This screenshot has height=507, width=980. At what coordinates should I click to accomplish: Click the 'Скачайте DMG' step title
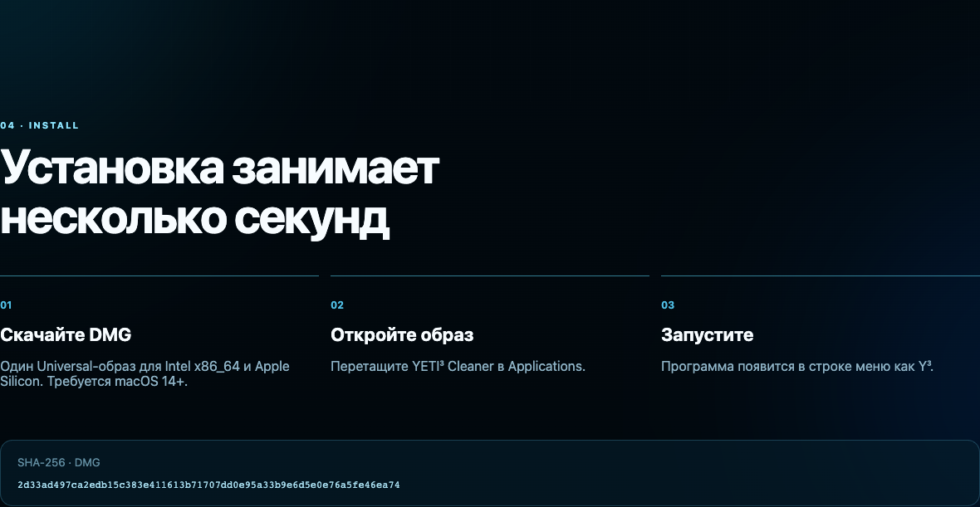(66, 335)
